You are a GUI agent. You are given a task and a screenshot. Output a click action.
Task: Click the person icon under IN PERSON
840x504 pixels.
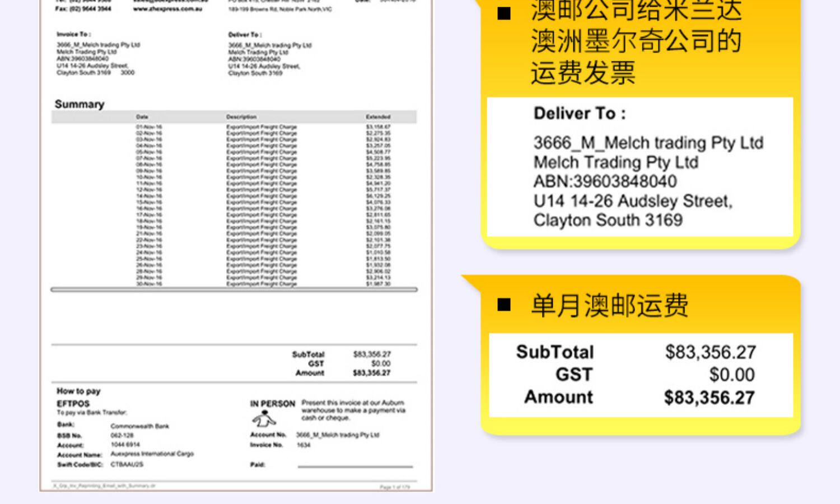[x=264, y=419]
